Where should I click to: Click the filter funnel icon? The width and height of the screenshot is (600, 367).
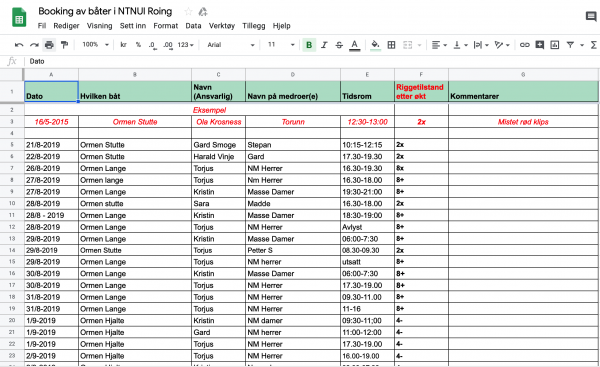(x=570, y=45)
